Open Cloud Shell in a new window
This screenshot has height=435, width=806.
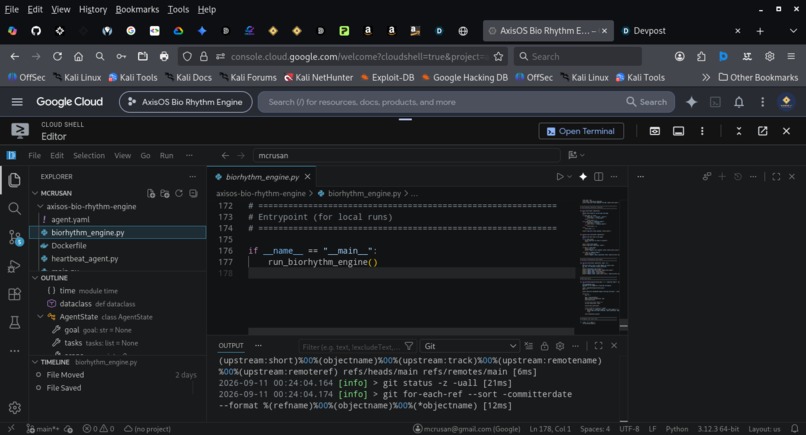tap(762, 131)
